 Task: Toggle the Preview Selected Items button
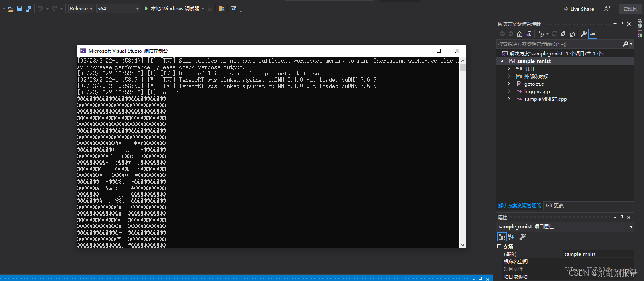click(593, 34)
